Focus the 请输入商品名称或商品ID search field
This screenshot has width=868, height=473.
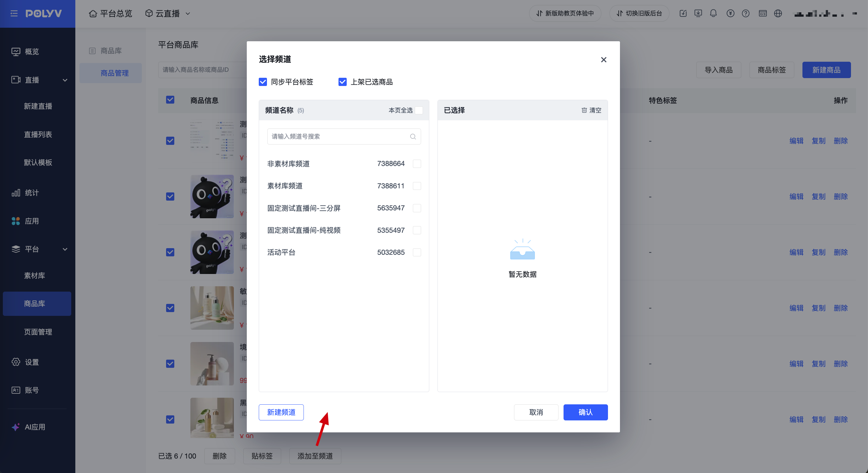click(x=203, y=70)
